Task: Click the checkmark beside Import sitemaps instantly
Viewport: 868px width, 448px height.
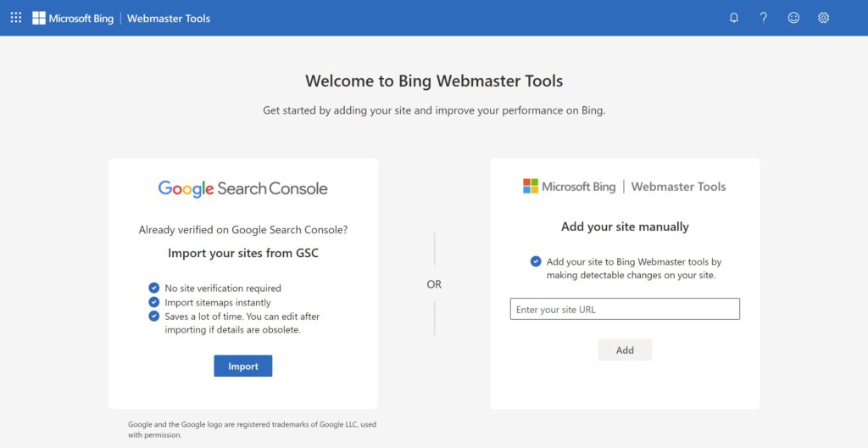Action: point(154,302)
